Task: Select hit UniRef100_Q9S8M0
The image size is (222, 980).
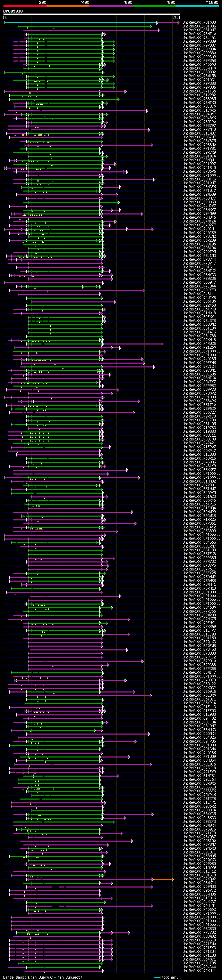Action: click(199, 145)
